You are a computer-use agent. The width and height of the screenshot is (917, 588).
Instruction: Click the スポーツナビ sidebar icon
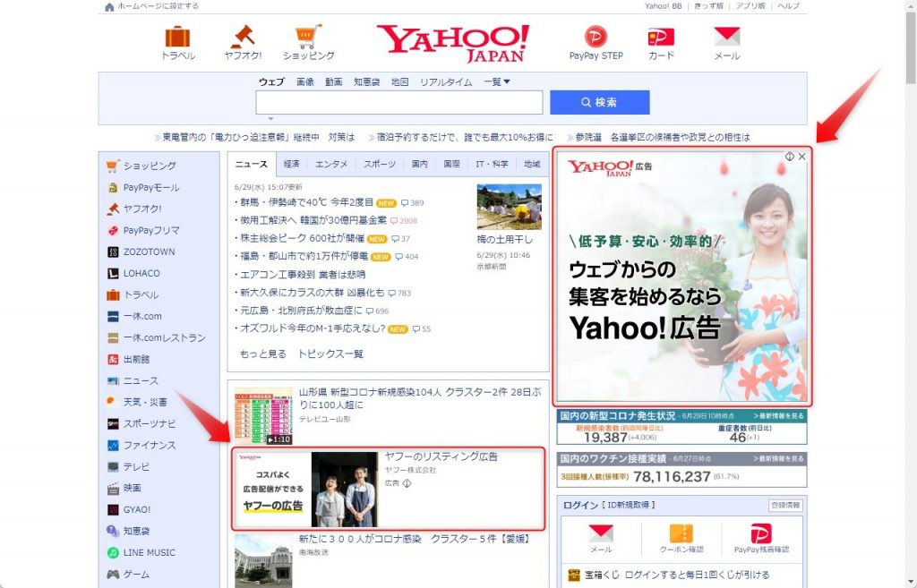point(113,423)
